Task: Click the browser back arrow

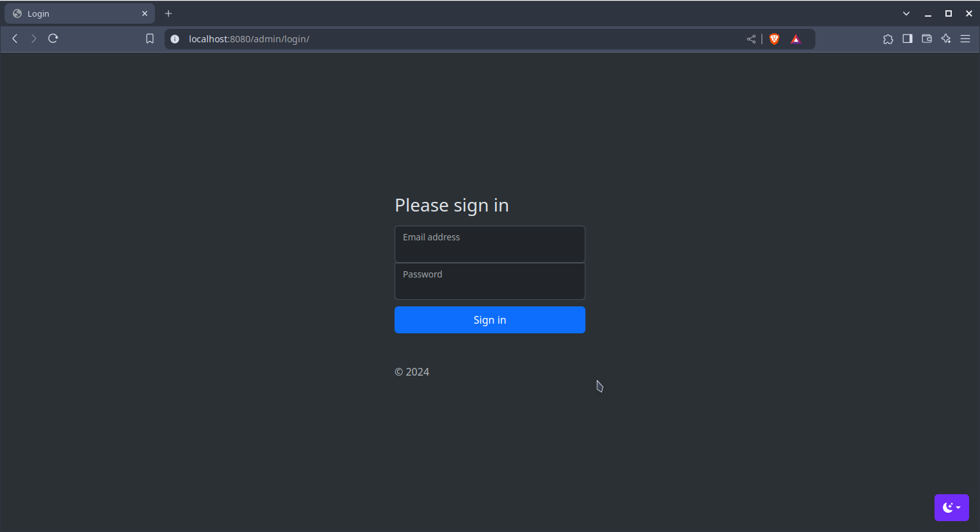Action: 15,38
